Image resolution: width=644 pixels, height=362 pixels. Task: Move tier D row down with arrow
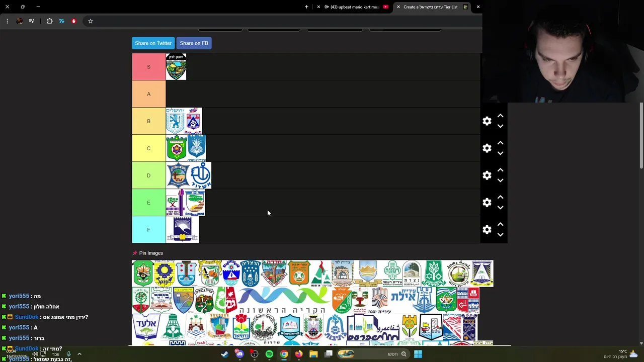500,180
